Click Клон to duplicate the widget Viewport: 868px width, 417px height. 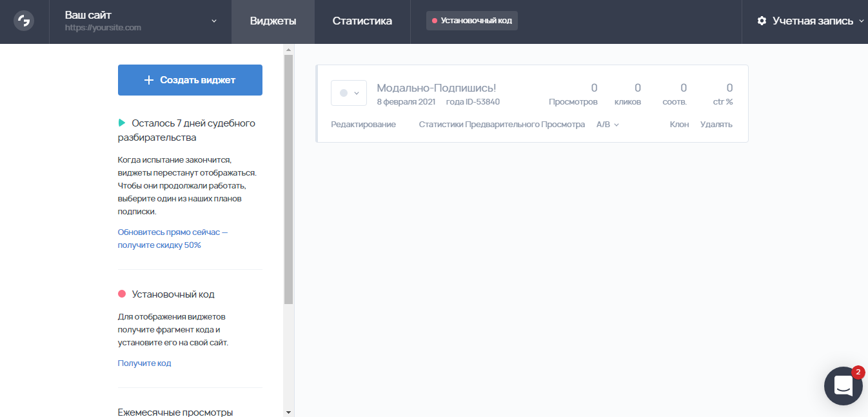pyautogui.click(x=679, y=125)
